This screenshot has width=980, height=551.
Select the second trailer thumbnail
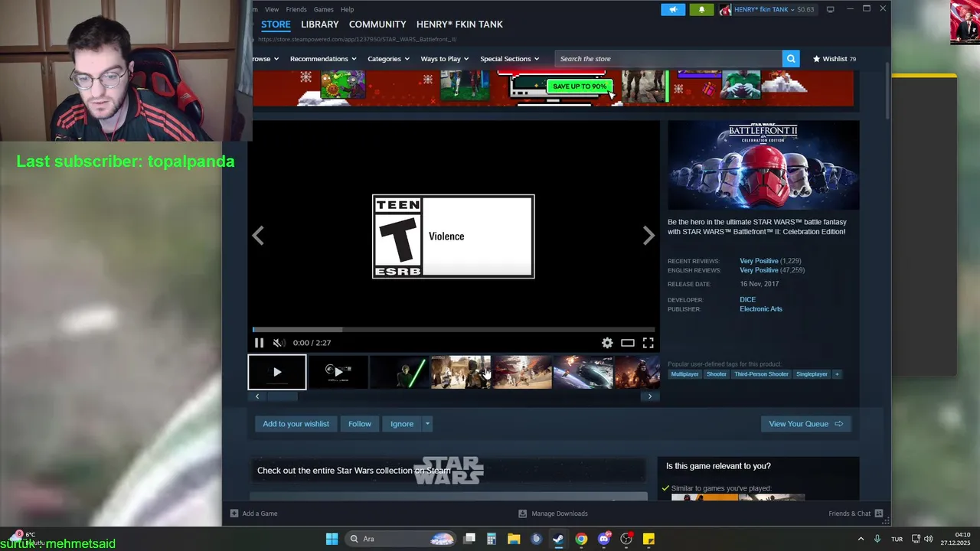pyautogui.click(x=338, y=372)
